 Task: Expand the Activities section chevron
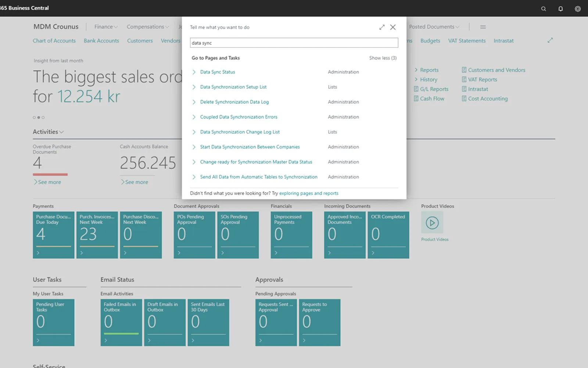point(61,132)
